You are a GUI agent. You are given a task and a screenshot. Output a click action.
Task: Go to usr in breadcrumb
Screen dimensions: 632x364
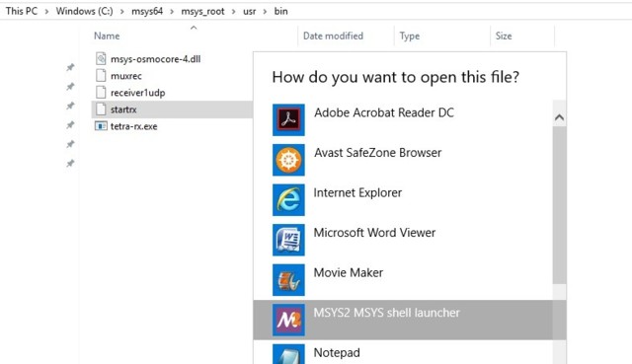coord(250,11)
